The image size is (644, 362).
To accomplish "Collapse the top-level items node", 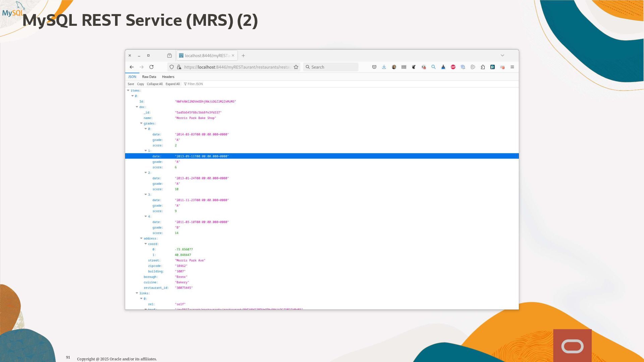I will (128, 90).
